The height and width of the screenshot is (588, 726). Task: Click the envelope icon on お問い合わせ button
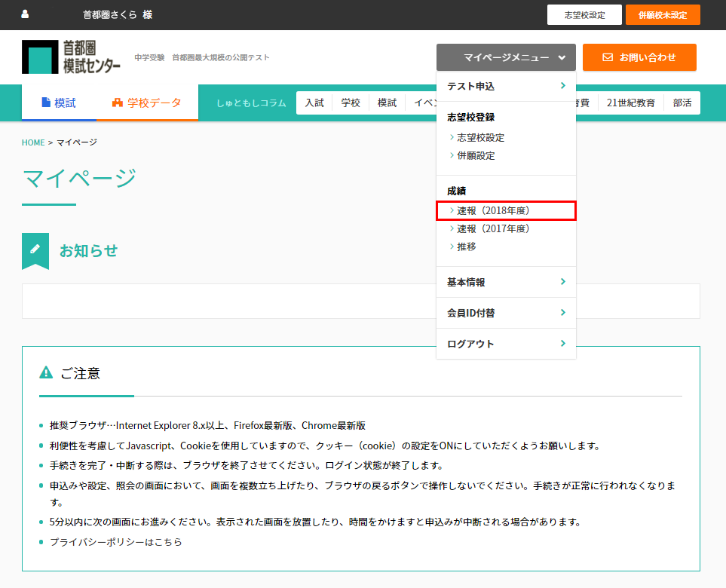click(608, 57)
